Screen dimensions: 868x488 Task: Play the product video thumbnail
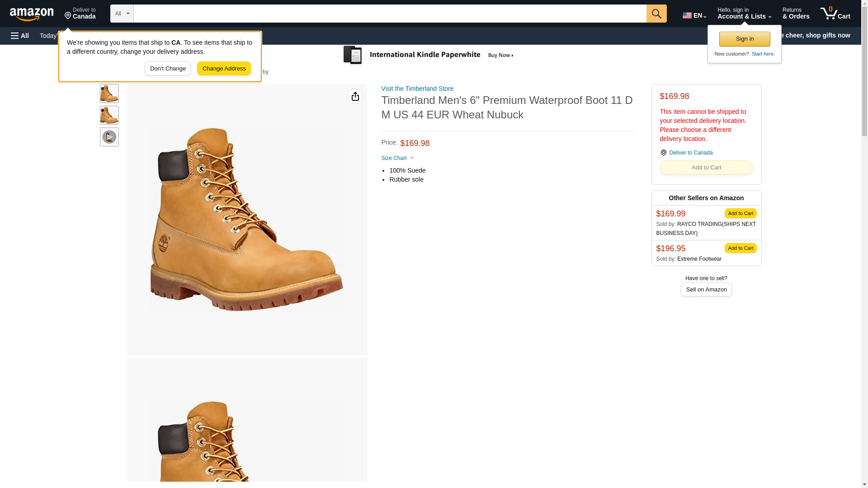109,137
